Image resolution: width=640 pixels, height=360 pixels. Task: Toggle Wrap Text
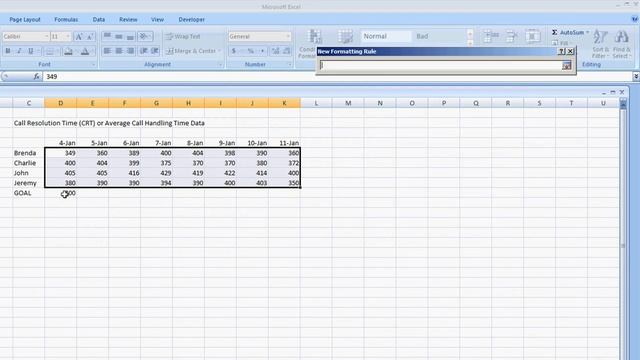click(183, 37)
